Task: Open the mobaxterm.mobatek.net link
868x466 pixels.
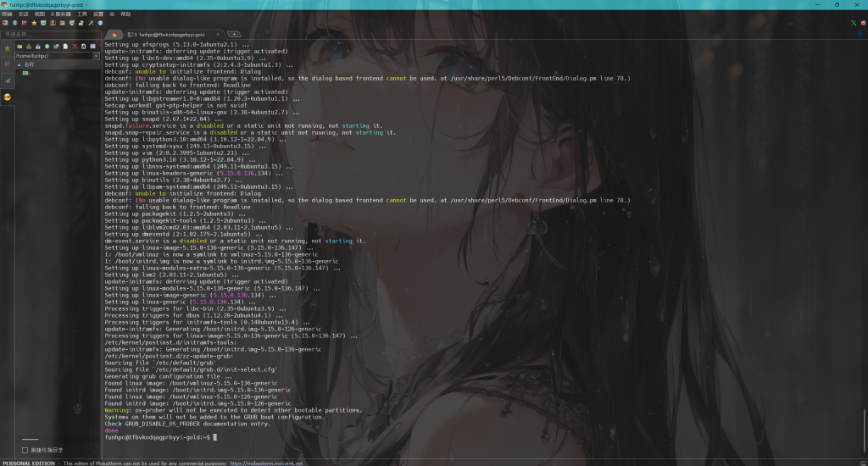Action: 266,463
